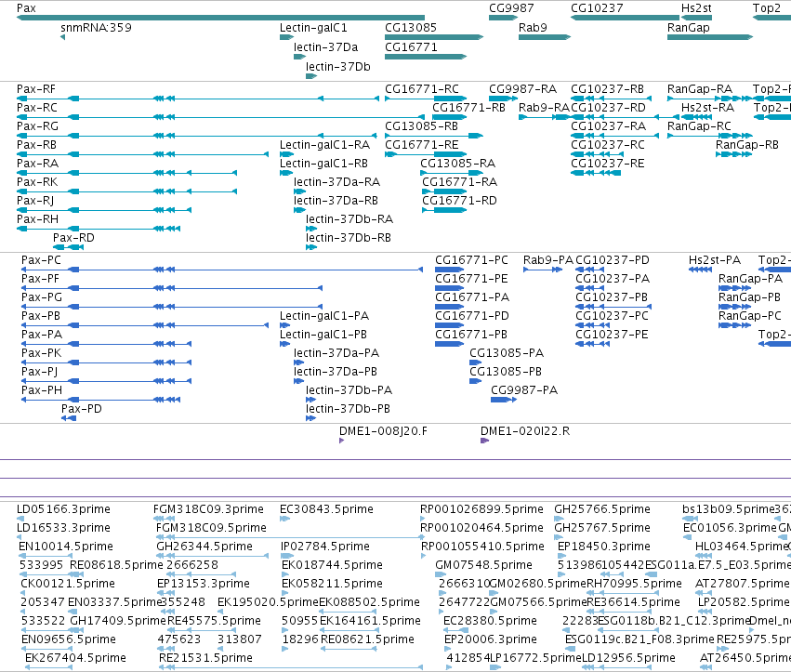Select the LP20582.5prime EST label

pos(744,603)
